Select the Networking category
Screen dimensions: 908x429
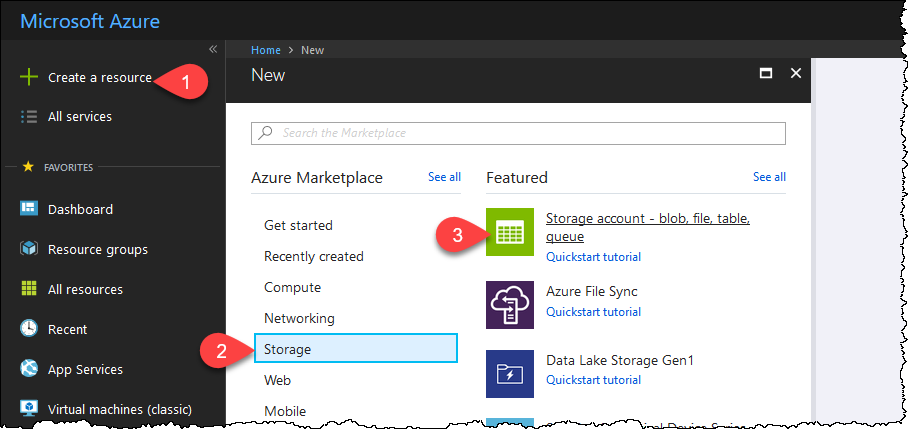(299, 318)
